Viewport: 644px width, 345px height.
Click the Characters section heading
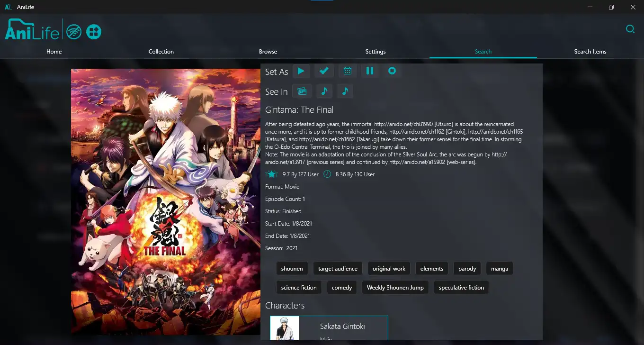(x=285, y=306)
